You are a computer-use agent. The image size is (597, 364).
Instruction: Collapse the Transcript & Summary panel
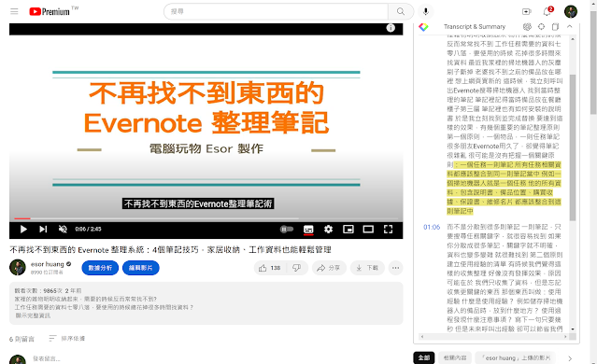(570, 27)
